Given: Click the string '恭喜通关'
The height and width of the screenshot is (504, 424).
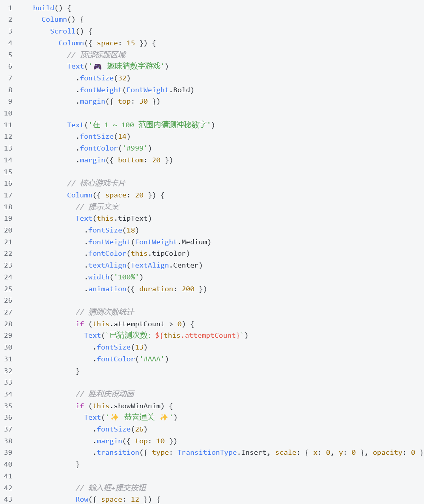Looking at the screenshot, I should [x=139, y=417].
